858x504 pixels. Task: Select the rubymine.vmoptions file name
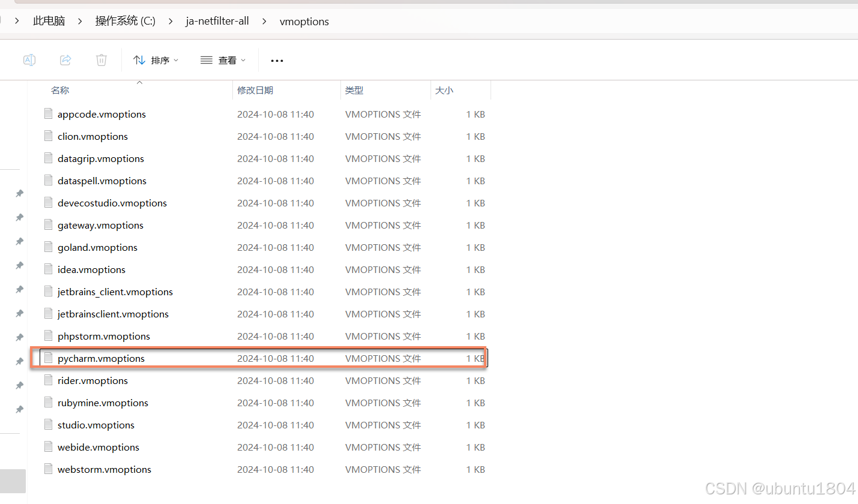pyautogui.click(x=103, y=403)
